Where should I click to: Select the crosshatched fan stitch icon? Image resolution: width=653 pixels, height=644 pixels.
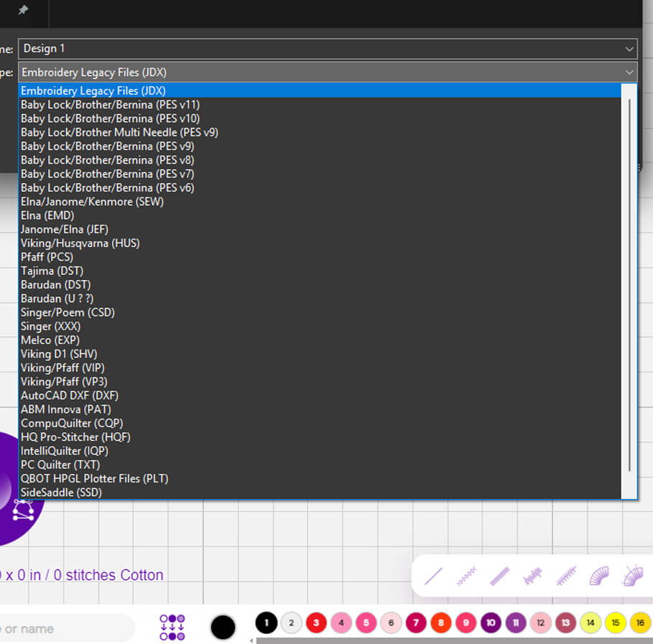(x=631, y=575)
